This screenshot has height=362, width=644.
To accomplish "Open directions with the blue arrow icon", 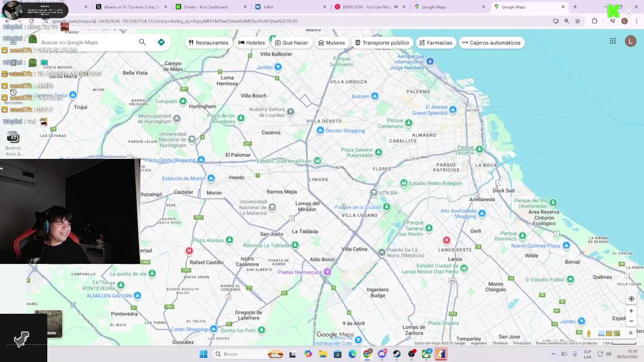I will [x=161, y=42].
